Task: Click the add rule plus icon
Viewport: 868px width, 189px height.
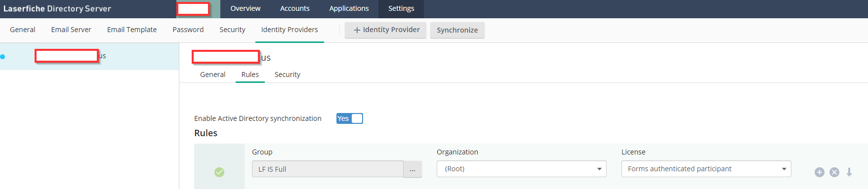Action: pyautogui.click(x=820, y=172)
